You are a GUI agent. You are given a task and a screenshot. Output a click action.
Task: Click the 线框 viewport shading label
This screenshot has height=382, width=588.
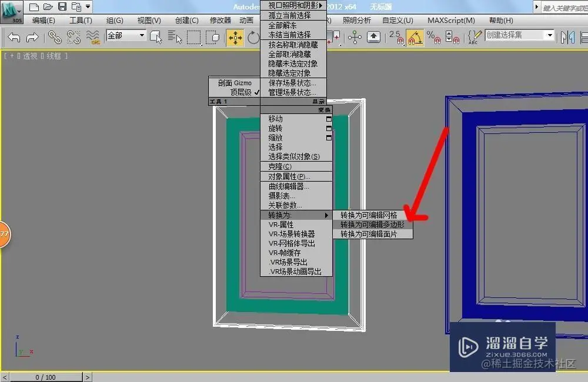[x=54, y=56]
